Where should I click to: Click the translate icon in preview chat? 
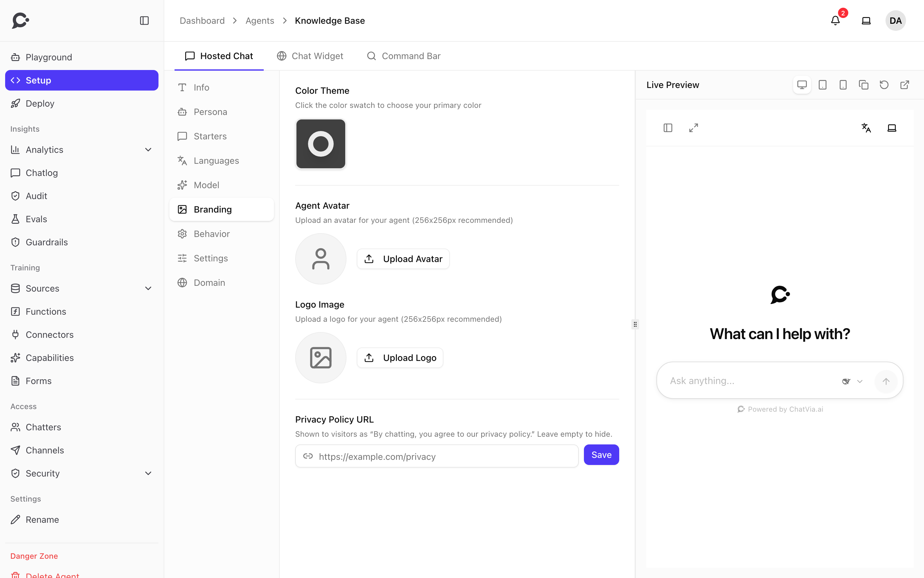pyautogui.click(x=866, y=128)
